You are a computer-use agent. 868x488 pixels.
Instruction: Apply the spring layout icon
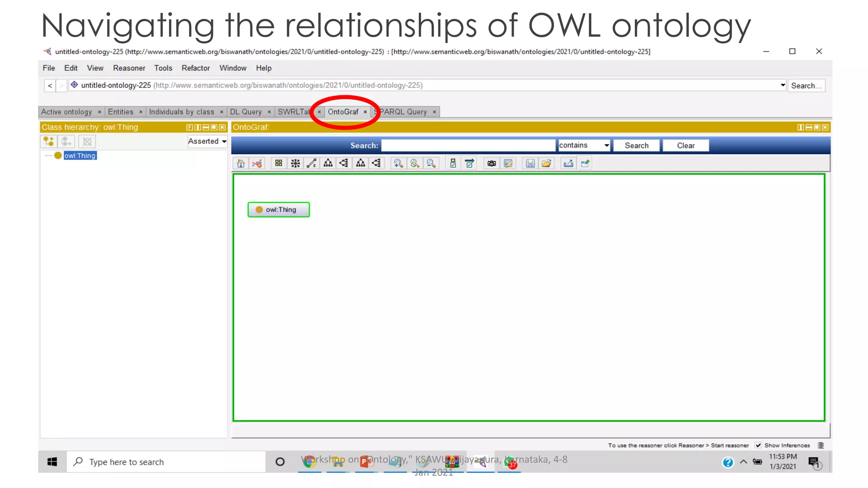[x=312, y=164]
